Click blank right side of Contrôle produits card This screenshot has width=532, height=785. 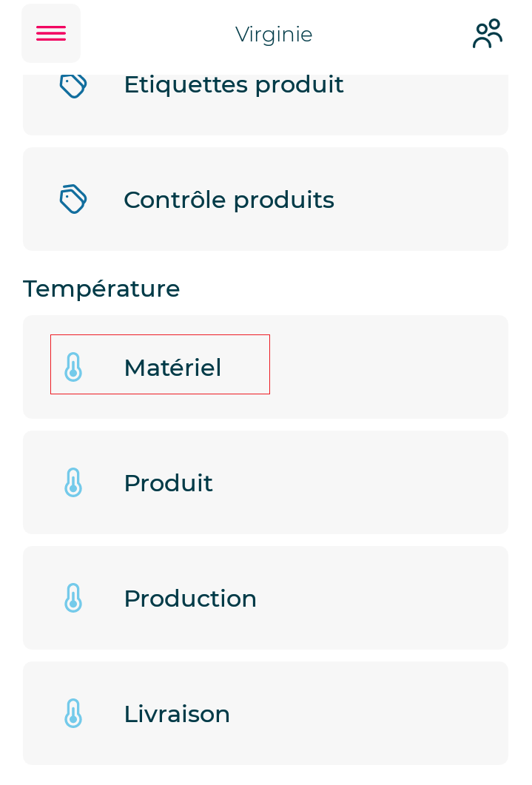click(437, 199)
